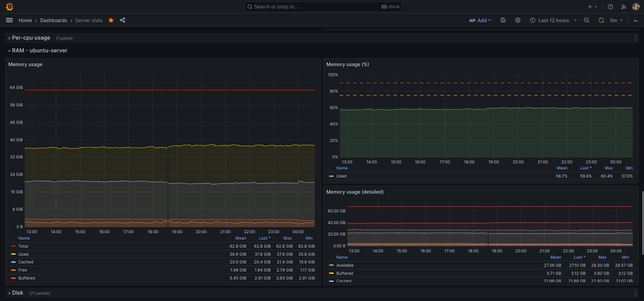Screen dimensions: 644x301
Task: Open the help question-mark menu
Action: pyautogui.click(x=610, y=7)
